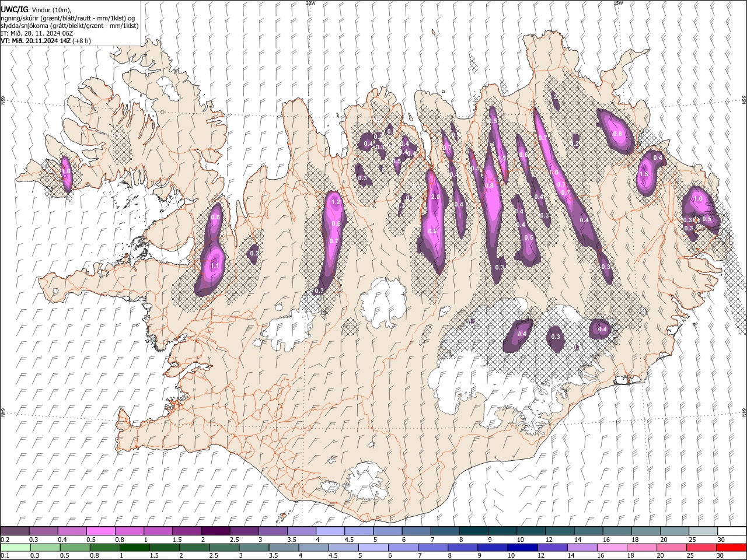
Task: Select the navy 10 swatch in lower legend
Action: [x=522, y=547]
